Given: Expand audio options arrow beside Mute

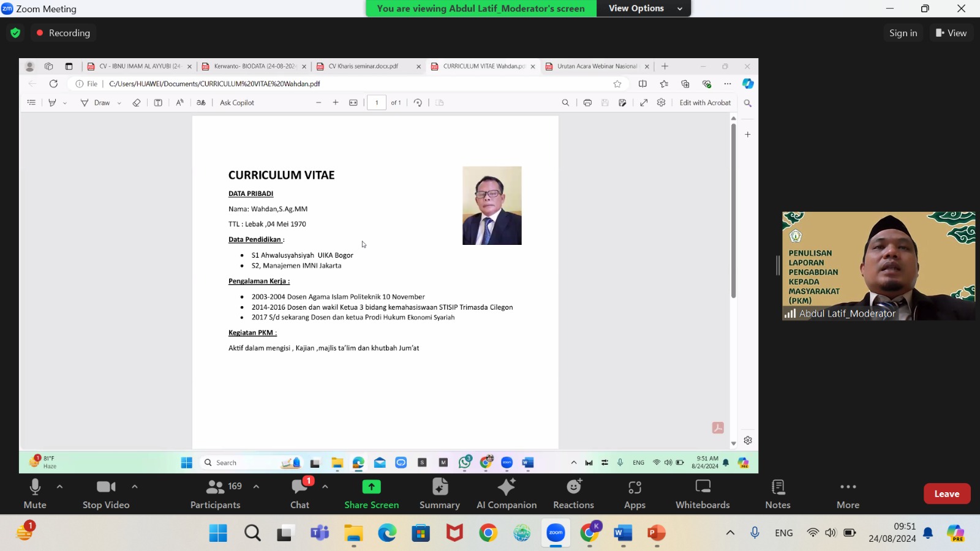Looking at the screenshot, I should coord(59,487).
